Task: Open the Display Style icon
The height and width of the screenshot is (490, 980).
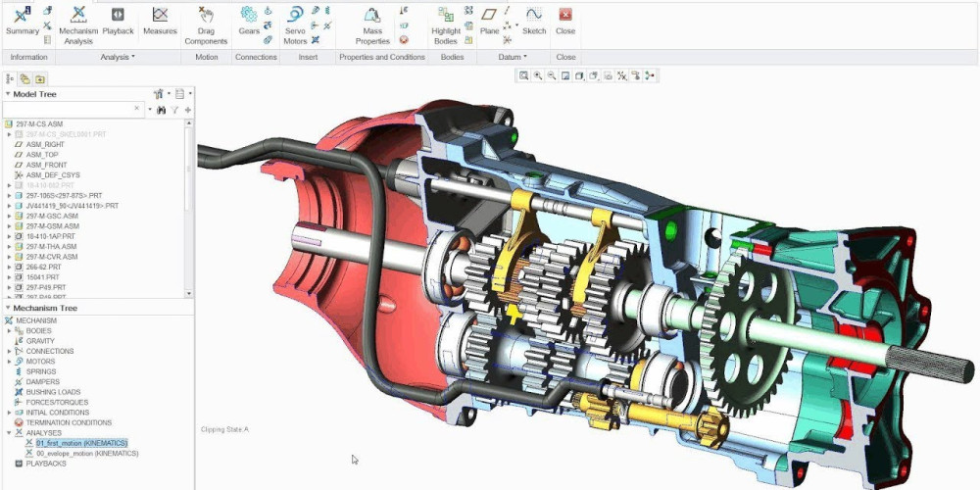Action: pos(579,75)
